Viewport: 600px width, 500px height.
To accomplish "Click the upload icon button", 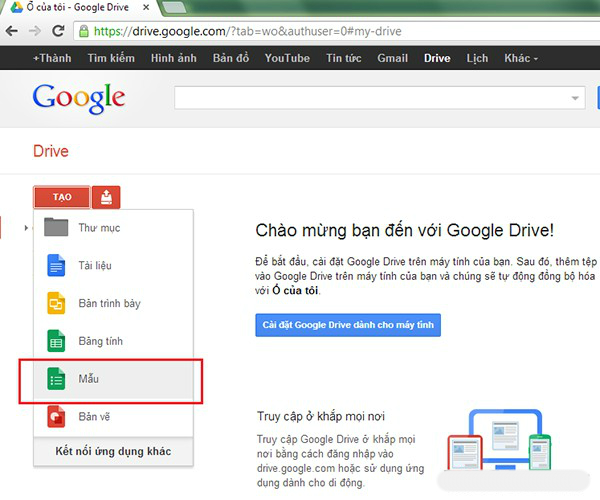I will click(106, 197).
